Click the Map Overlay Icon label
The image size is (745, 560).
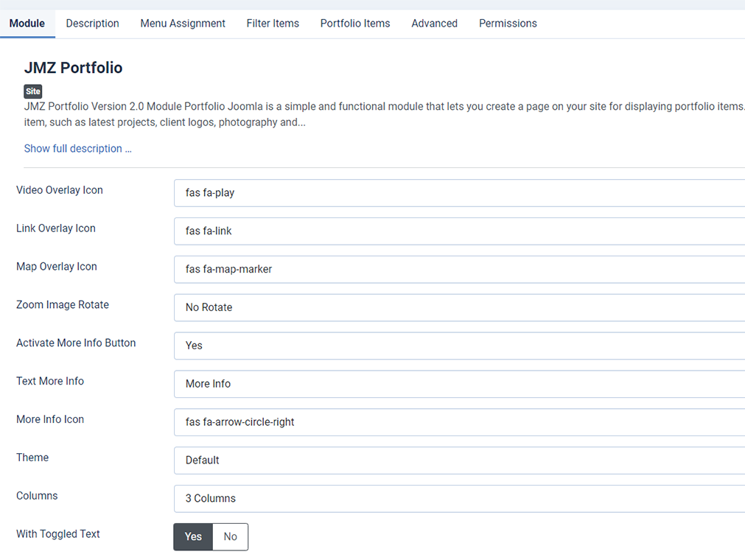click(x=57, y=267)
